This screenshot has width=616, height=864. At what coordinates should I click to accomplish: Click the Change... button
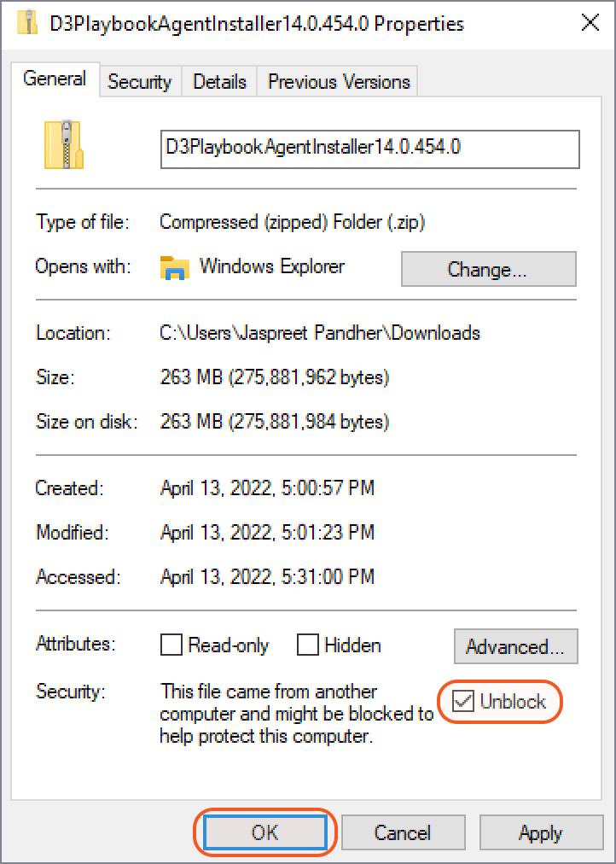tap(488, 270)
